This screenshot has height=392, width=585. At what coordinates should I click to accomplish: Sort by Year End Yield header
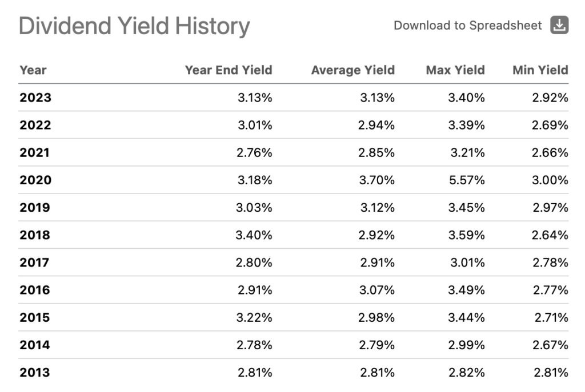click(228, 70)
